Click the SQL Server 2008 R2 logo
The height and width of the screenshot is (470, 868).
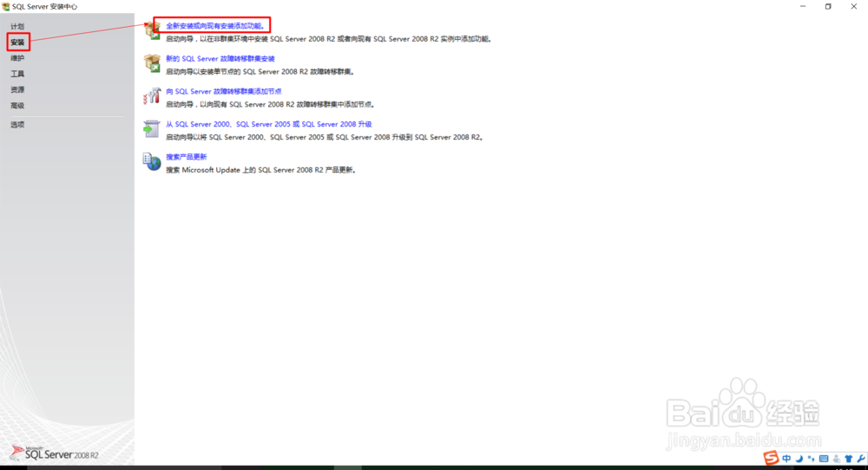54,454
